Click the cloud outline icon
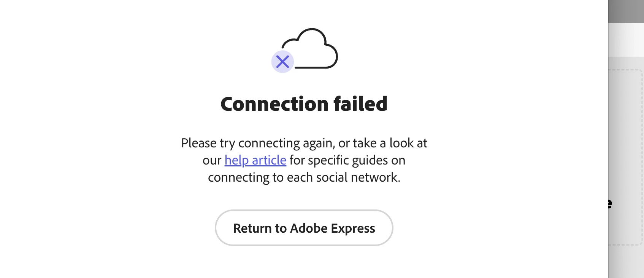 (x=310, y=48)
